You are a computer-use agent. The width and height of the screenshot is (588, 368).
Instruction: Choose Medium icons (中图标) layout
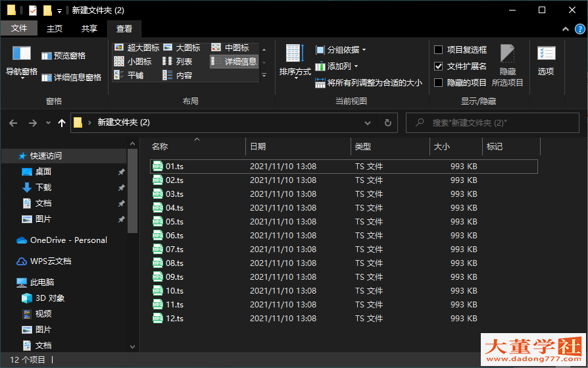[230, 47]
